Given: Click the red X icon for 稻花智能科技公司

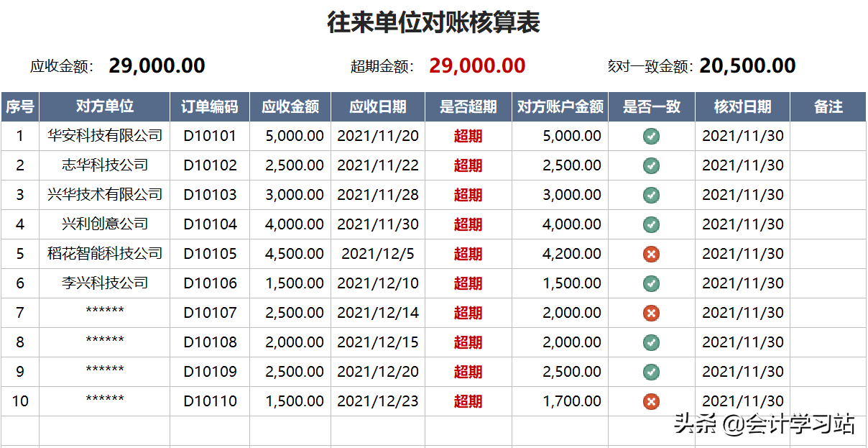Looking at the screenshot, I should [x=651, y=253].
